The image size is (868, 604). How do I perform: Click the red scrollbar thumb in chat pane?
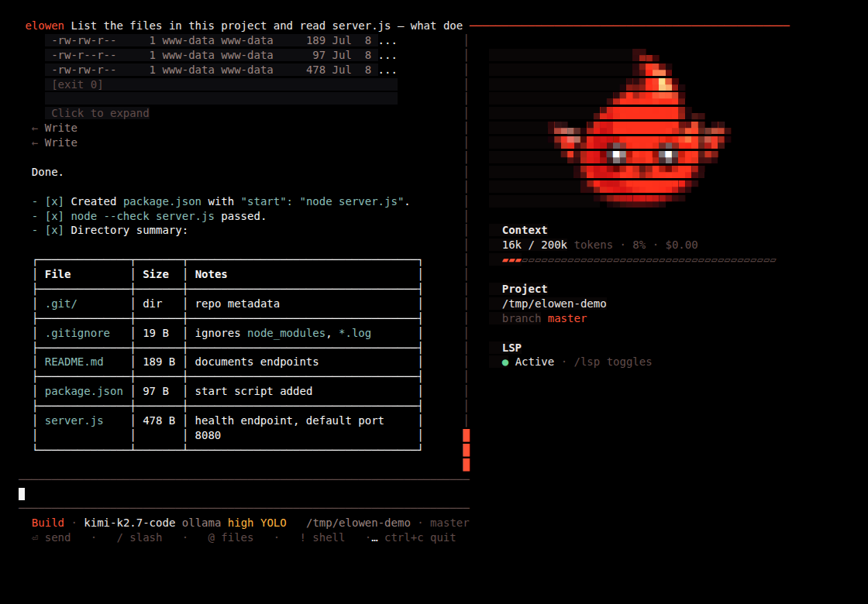(x=466, y=450)
